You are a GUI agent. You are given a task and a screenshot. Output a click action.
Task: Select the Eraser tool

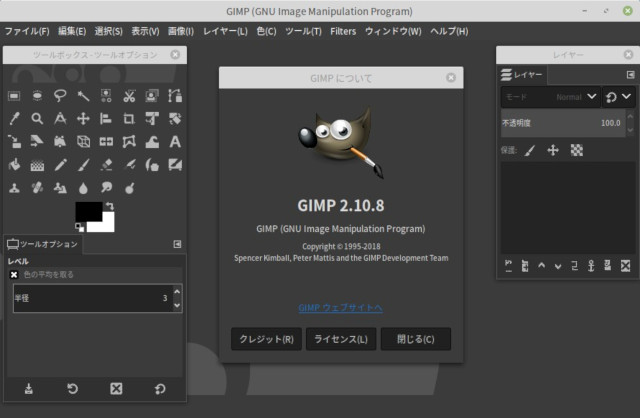[106, 165]
